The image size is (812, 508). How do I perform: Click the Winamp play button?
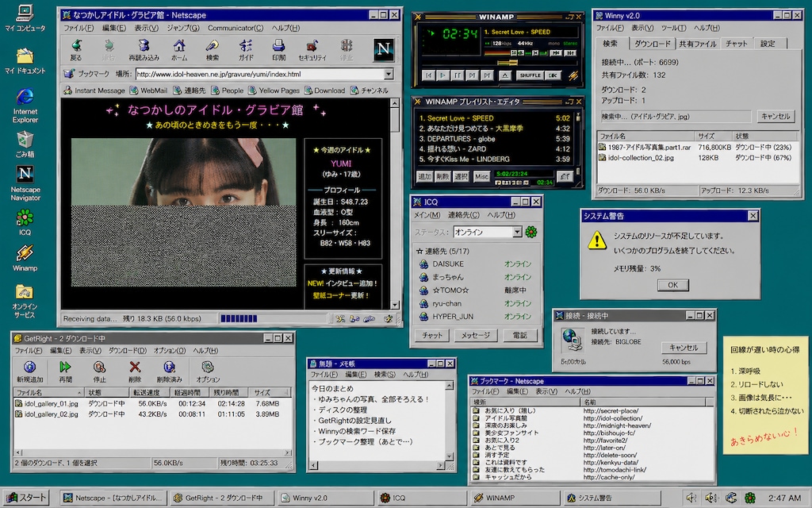tap(442, 75)
